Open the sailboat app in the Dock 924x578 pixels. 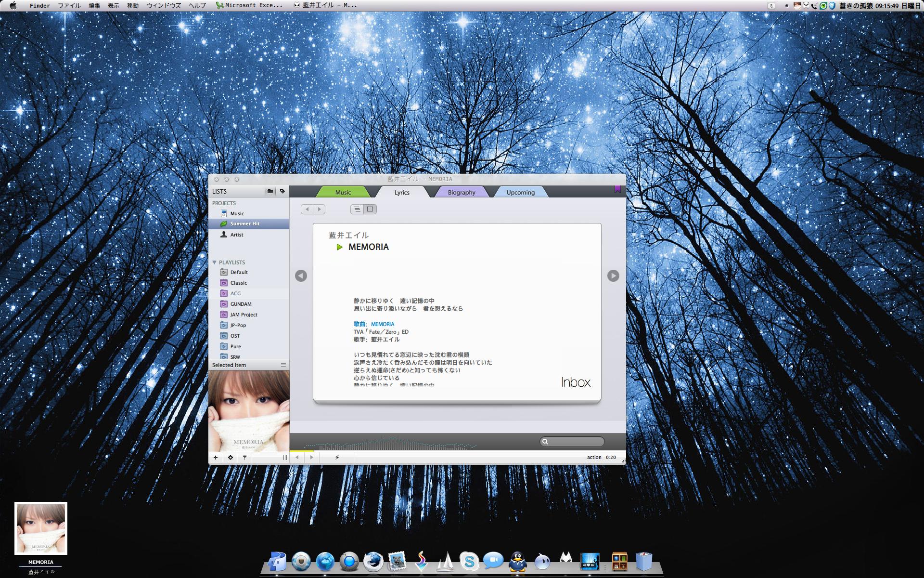coord(445,562)
